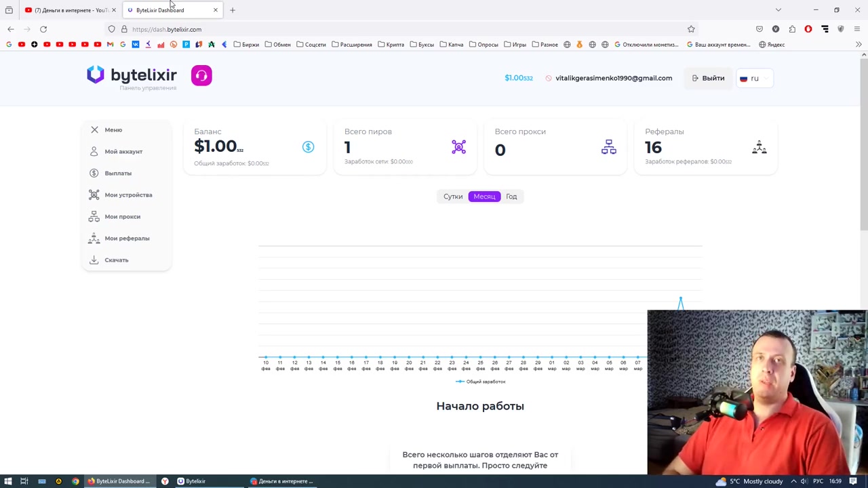
Task: Open the purple headset support icon
Action: tap(201, 75)
